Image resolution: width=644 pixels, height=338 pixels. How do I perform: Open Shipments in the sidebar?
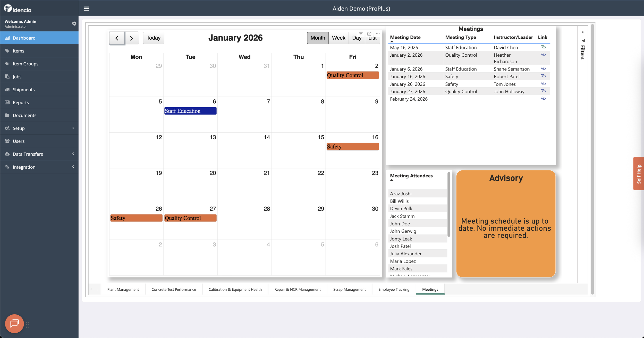(x=24, y=90)
